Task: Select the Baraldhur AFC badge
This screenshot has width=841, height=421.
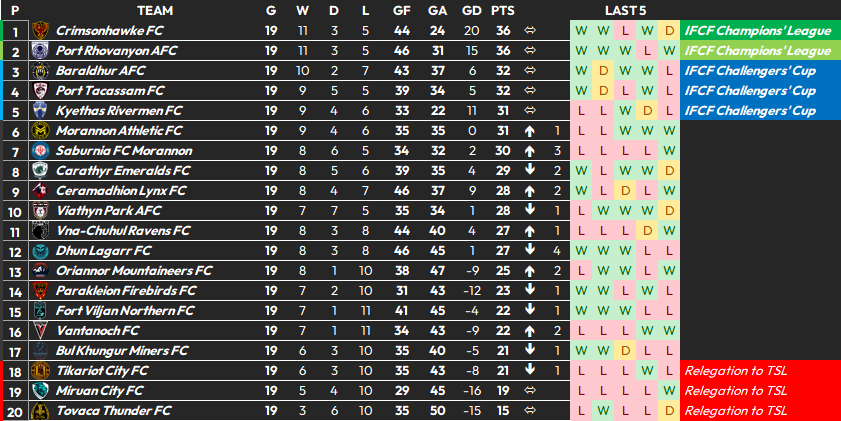Action: coord(40,71)
